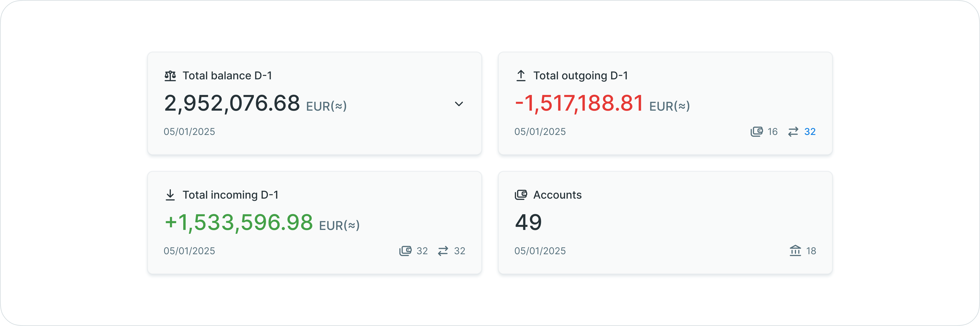
Task: Click the wallet icon in outgoing card footer
Action: tap(756, 132)
